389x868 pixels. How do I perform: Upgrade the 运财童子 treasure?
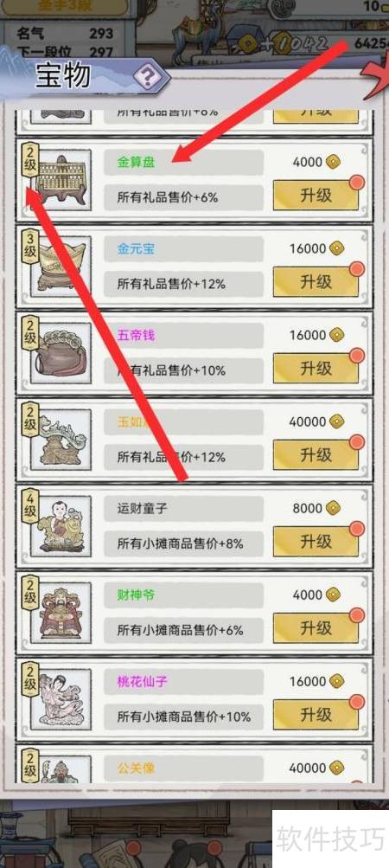[x=316, y=542]
